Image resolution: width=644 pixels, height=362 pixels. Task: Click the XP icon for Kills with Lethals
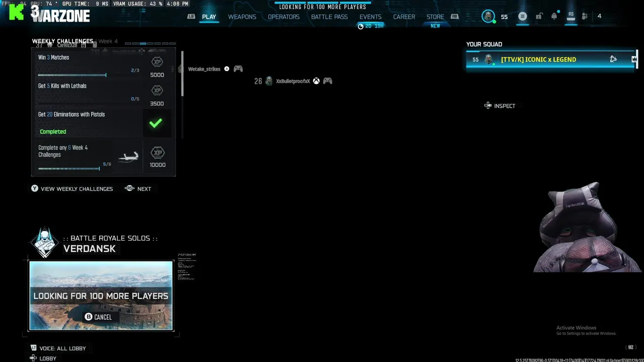tap(157, 90)
